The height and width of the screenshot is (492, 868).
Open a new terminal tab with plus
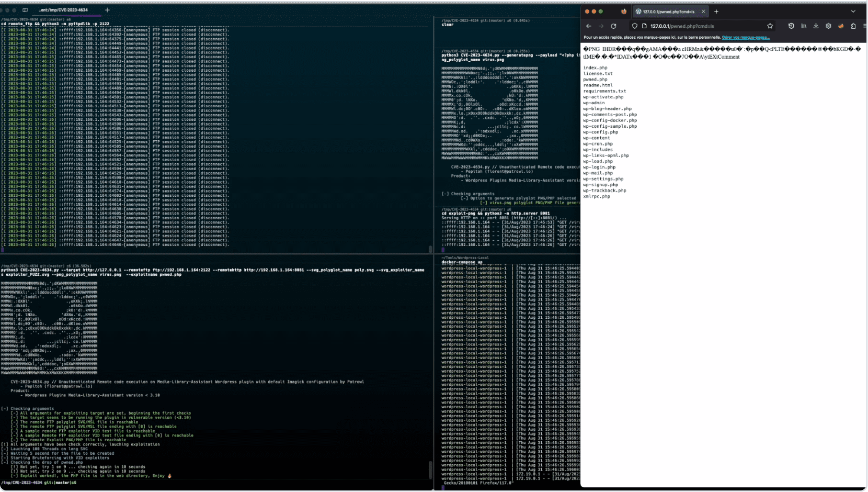[107, 10]
